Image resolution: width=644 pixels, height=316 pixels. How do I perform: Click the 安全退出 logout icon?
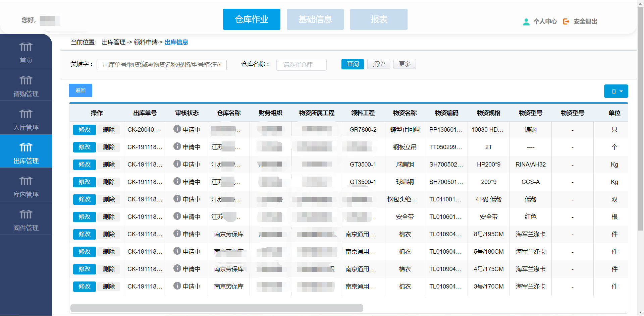click(566, 21)
